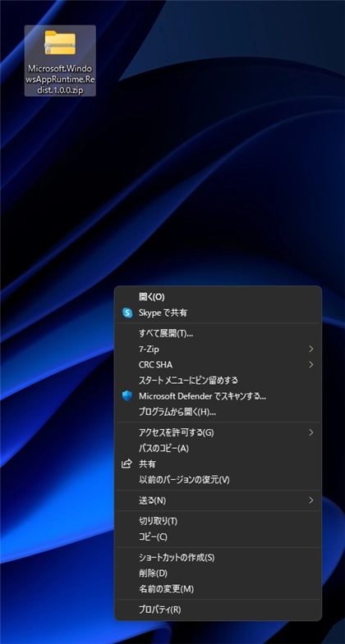Select プログラムから開く(H)...
Image resolution: width=345 pixels, height=644 pixels.
218,412
